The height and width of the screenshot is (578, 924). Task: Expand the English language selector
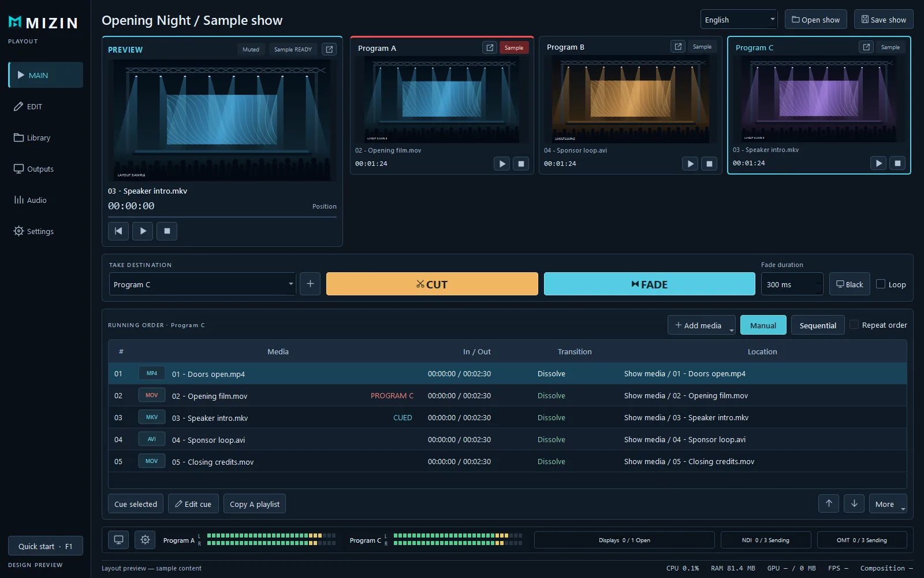click(x=739, y=20)
